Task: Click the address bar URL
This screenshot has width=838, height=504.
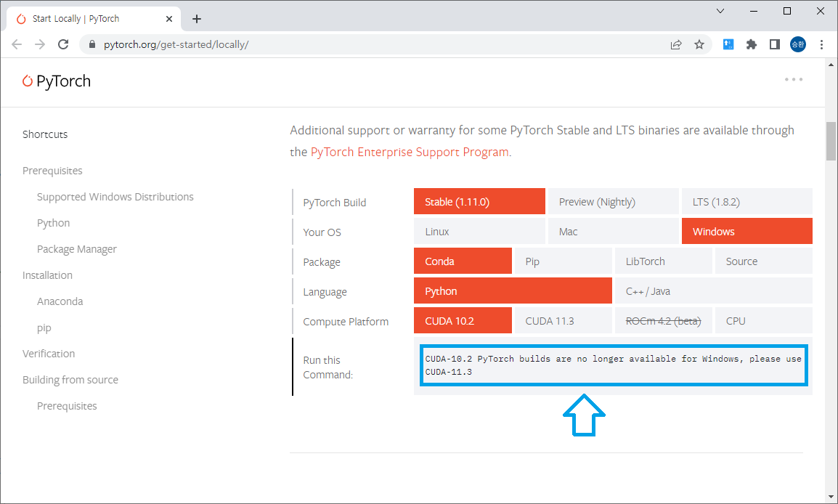Action: click(x=176, y=44)
